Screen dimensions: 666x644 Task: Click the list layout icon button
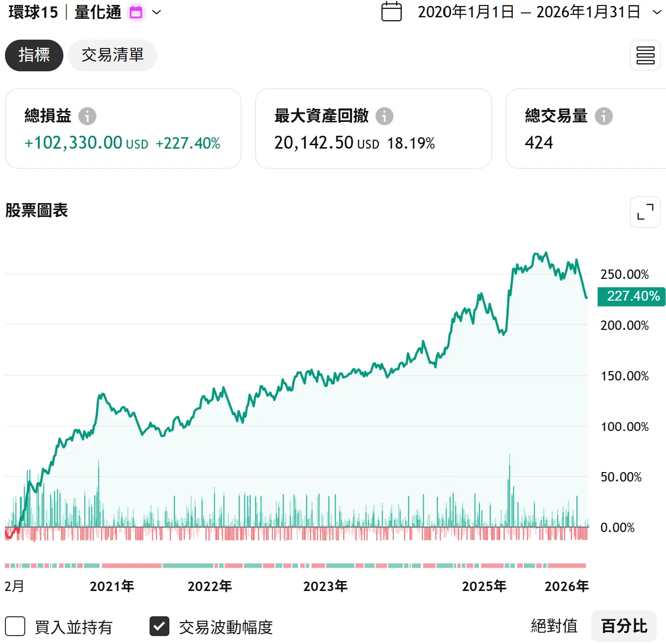coord(645,55)
